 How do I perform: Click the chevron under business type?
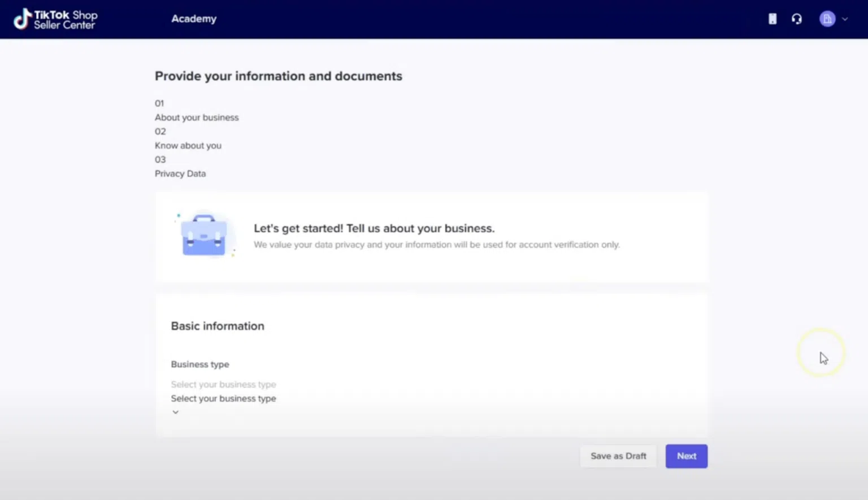pyautogui.click(x=175, y=412)
